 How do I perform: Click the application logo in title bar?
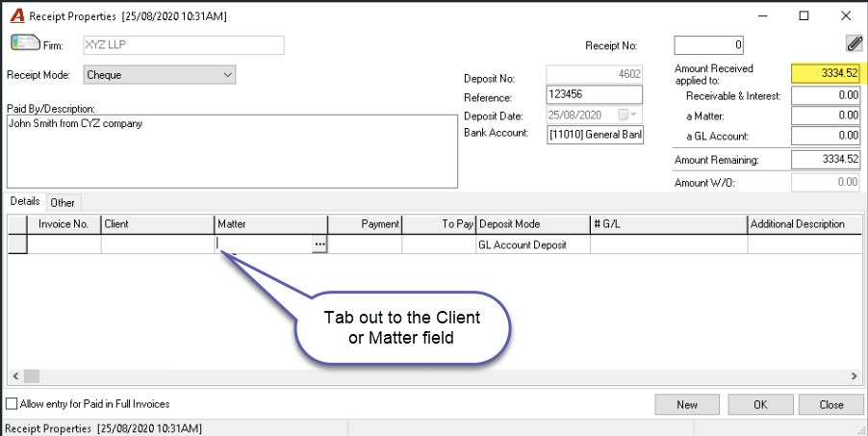(17, 16)
